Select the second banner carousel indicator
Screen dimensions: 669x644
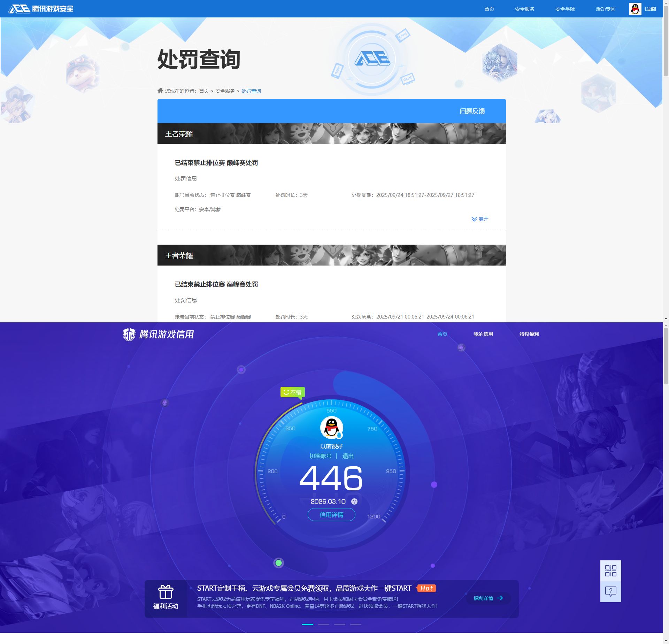point(323,624)
